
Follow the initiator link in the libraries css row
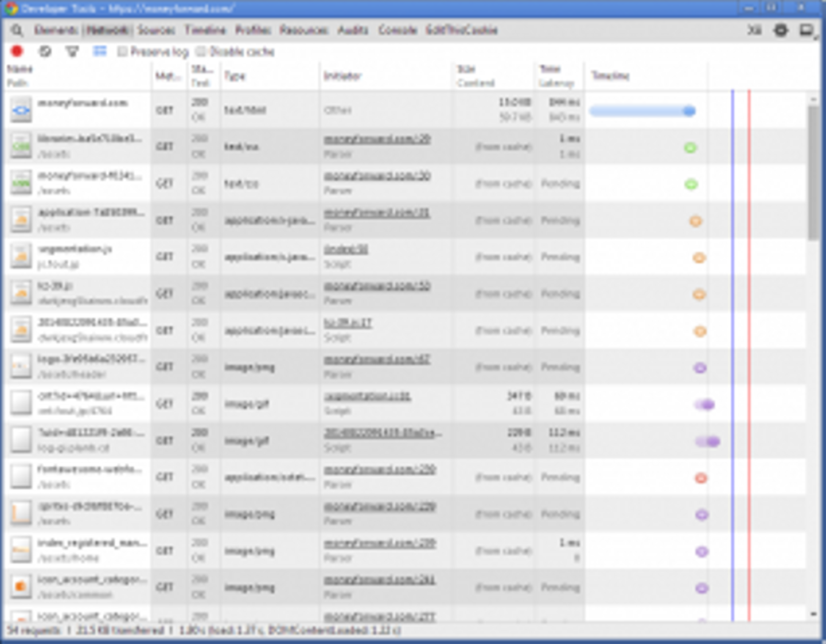point(377,139)
